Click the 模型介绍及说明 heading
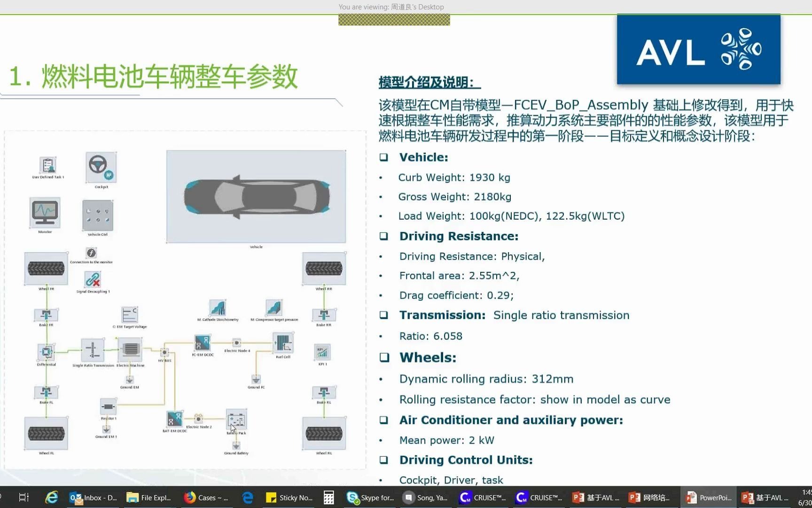812x508 pixels. point(429,82)
